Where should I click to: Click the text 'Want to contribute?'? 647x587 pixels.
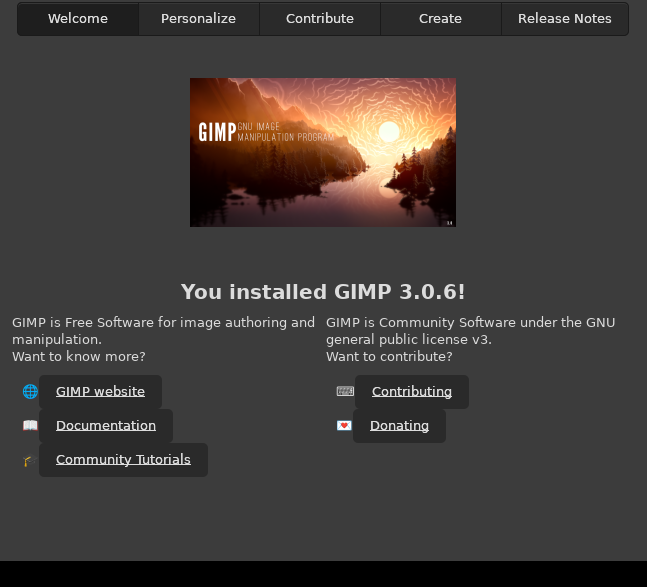click(389, 357)
